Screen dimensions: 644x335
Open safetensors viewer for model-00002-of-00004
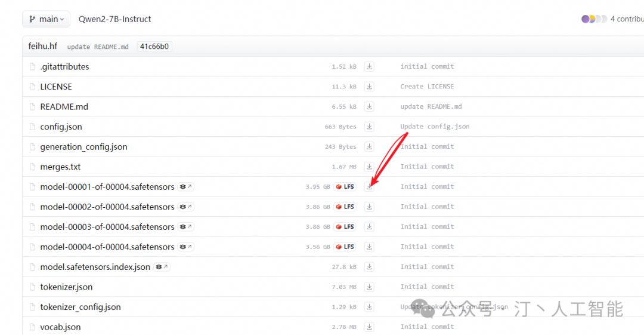[185, 207]
